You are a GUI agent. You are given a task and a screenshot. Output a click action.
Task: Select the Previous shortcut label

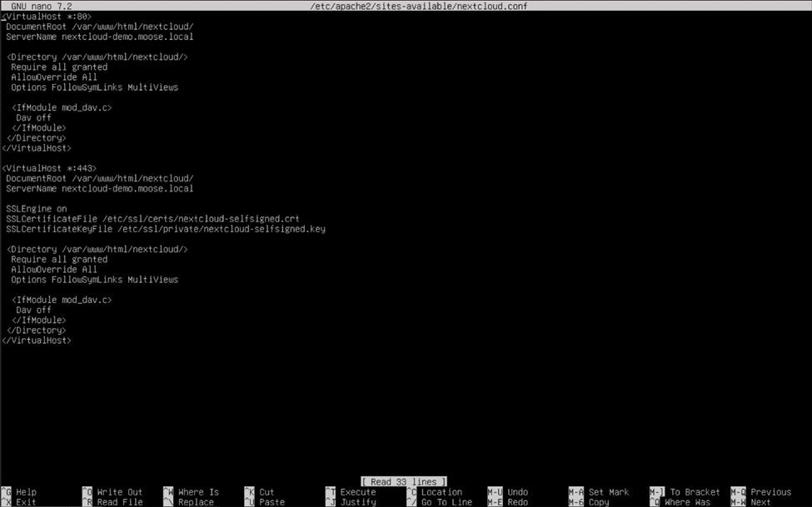771,492
